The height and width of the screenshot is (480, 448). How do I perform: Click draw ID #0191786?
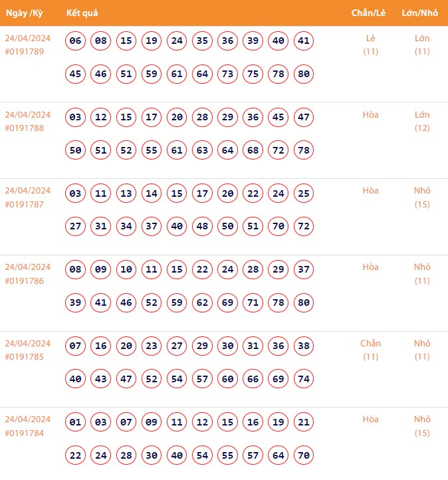[x=24, y=281]
